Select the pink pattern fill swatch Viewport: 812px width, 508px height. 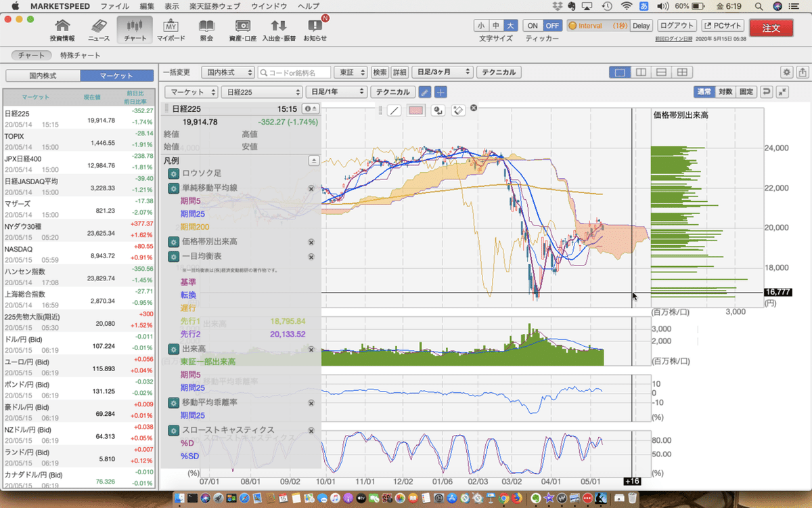click(415, 110)
